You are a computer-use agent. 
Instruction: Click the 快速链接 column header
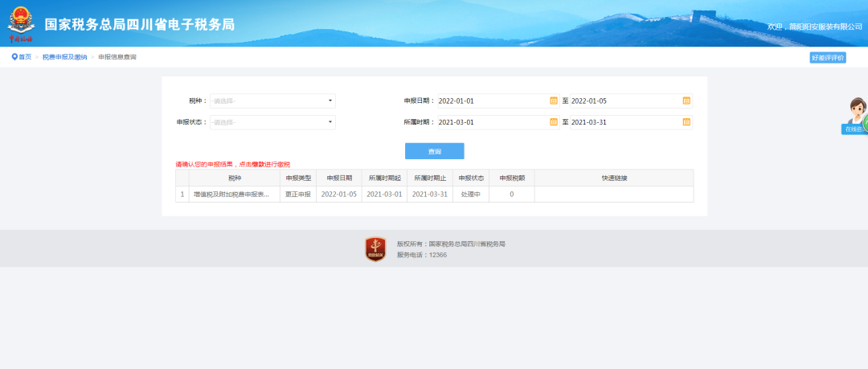[615, 178]
